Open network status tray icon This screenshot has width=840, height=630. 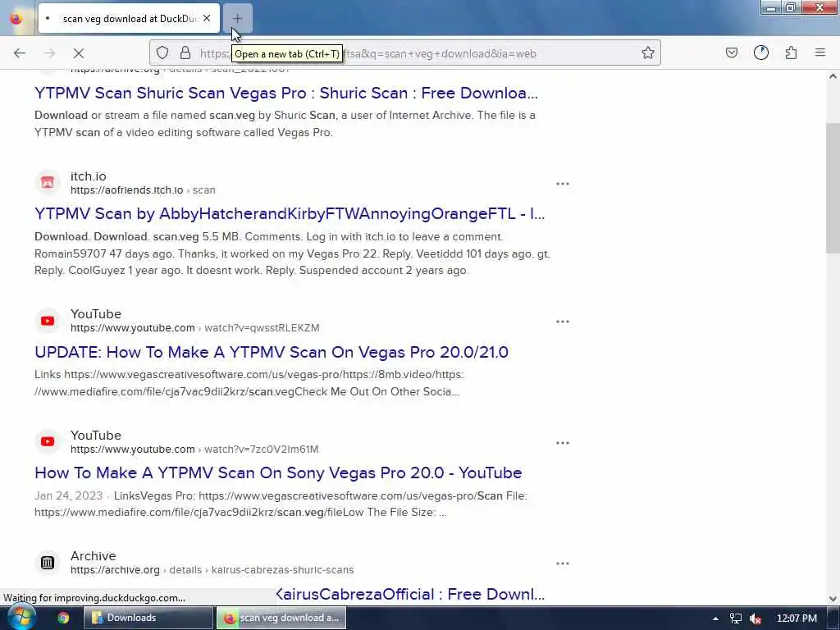736,619
